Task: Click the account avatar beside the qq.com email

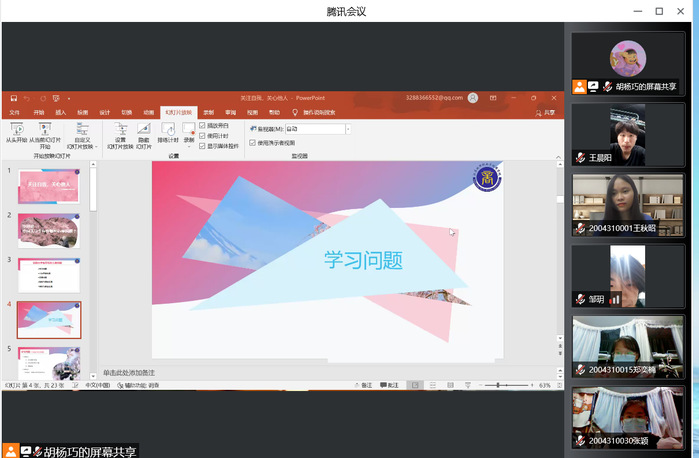Action: click(x=473, y=98)
